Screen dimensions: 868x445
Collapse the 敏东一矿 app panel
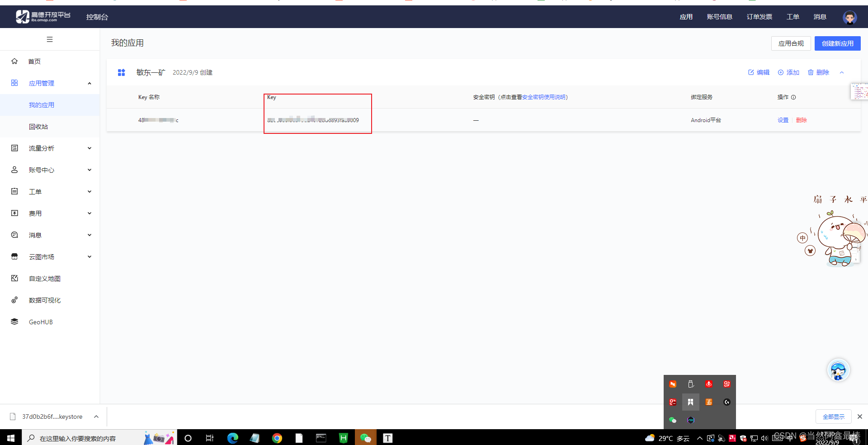[x=842, y=72]
